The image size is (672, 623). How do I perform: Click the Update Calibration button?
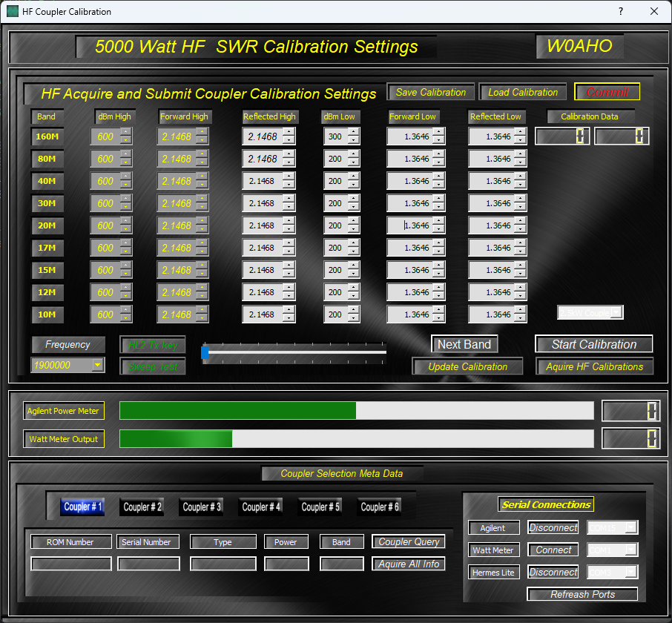click(x=467, y=366)
